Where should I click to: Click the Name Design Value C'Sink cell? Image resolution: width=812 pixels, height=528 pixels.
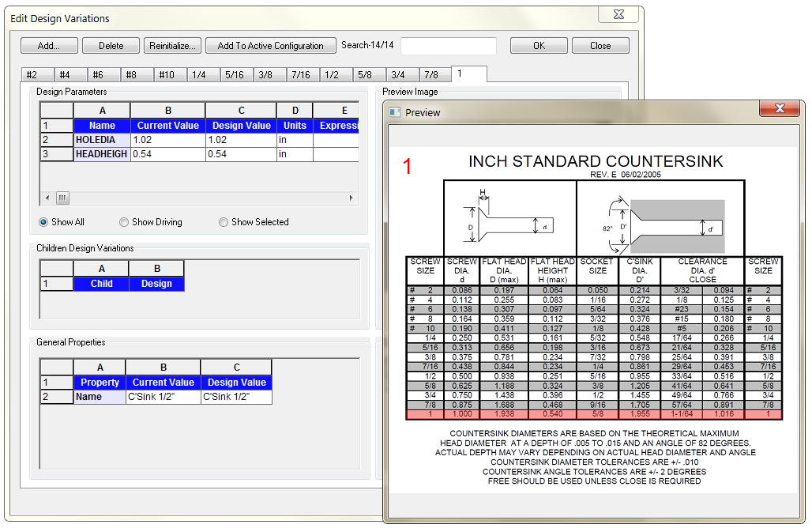[x=235, y=397]
